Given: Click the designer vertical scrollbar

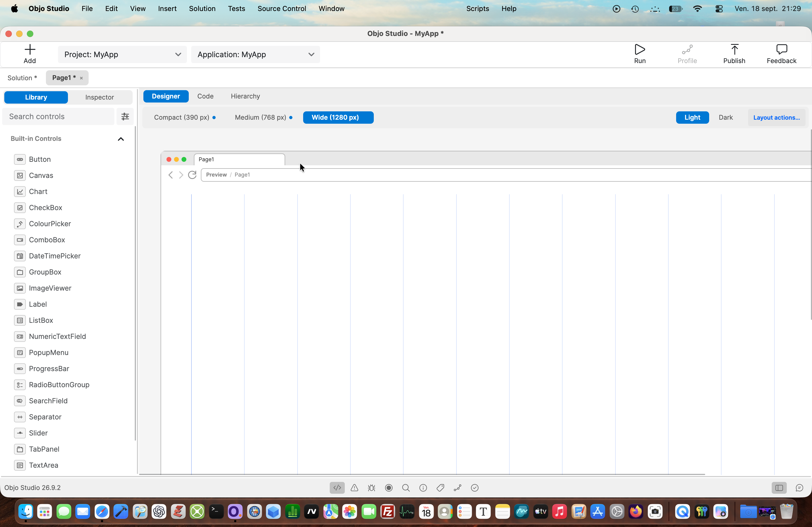Looking at the screenshot, I should (811, 225).
